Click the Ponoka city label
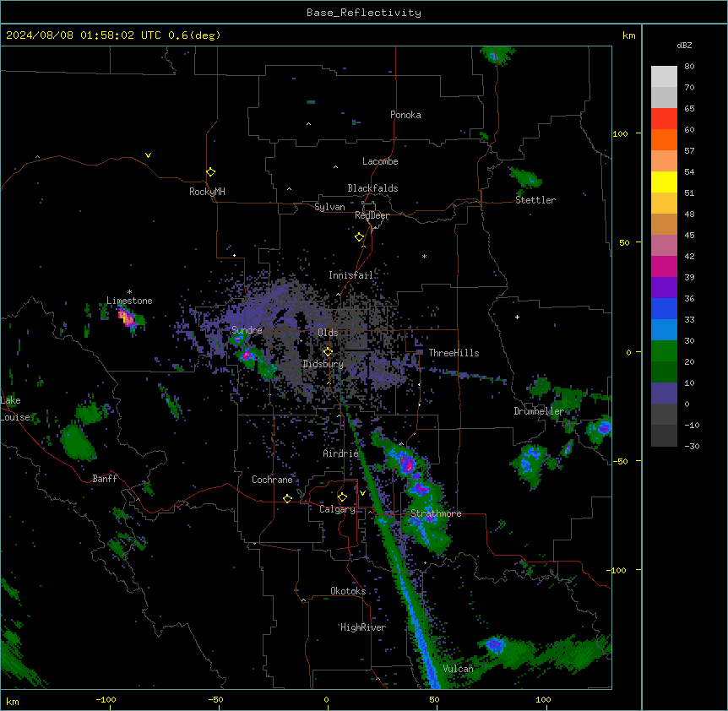This screenshot has width=728, height=711. [x=405, y=115]
